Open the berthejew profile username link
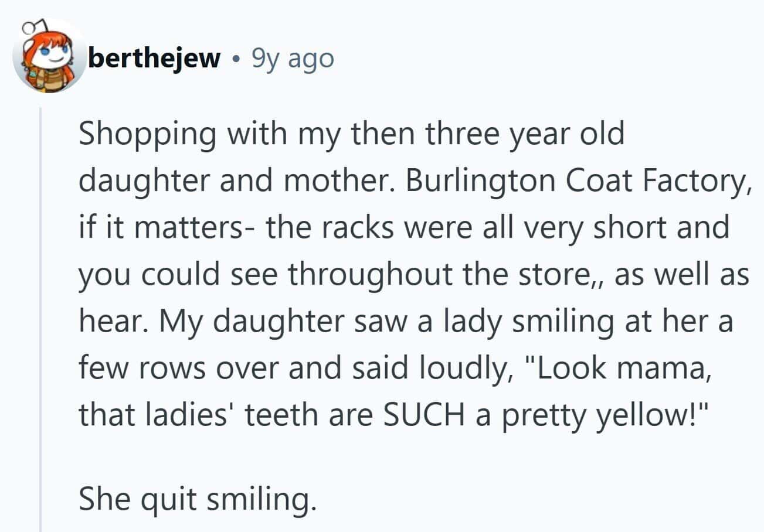Screen dimensions: 764x532 (154, 58)
